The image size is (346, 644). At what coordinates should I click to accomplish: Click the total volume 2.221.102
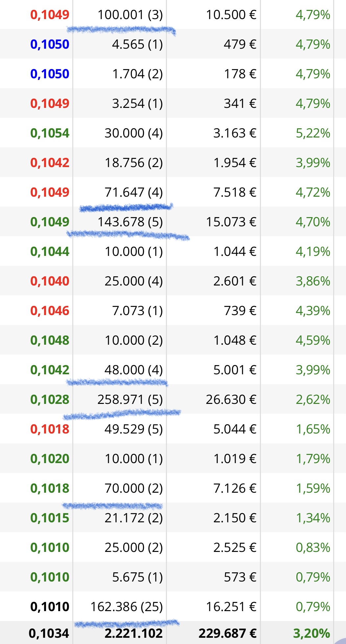point(133,633)
